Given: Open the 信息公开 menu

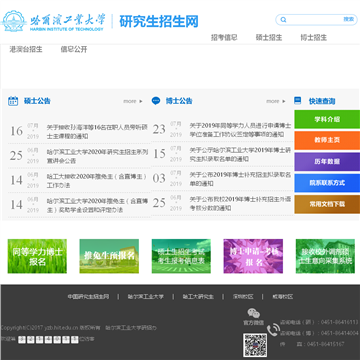Looking at the screenshot, I should (x=74, y=49).
